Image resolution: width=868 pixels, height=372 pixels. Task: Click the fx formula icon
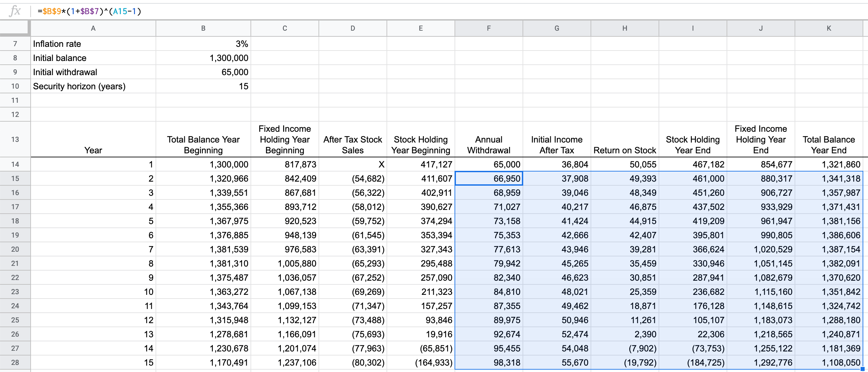pyautogui.click(x=15, y=11)
